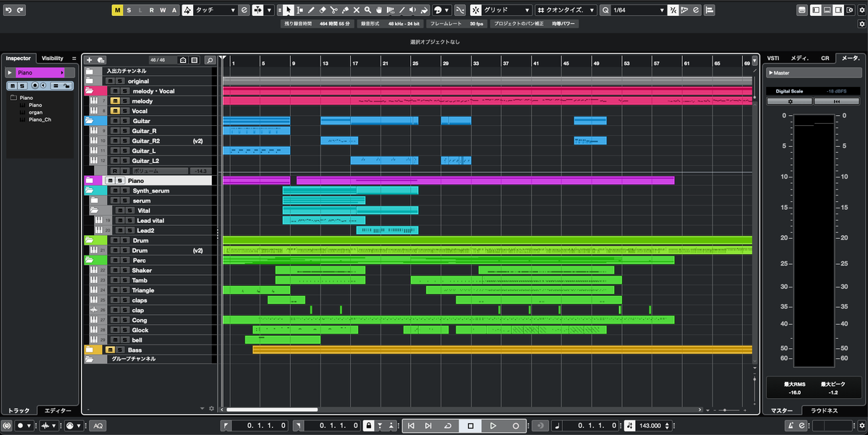
Task: Collapse the Drum folder track
Action: 90,240
